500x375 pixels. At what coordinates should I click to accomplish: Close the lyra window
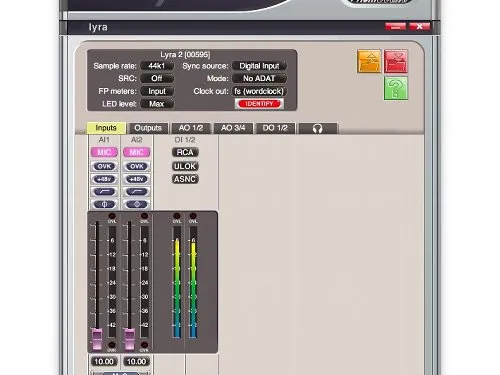[x=420, y=27]
